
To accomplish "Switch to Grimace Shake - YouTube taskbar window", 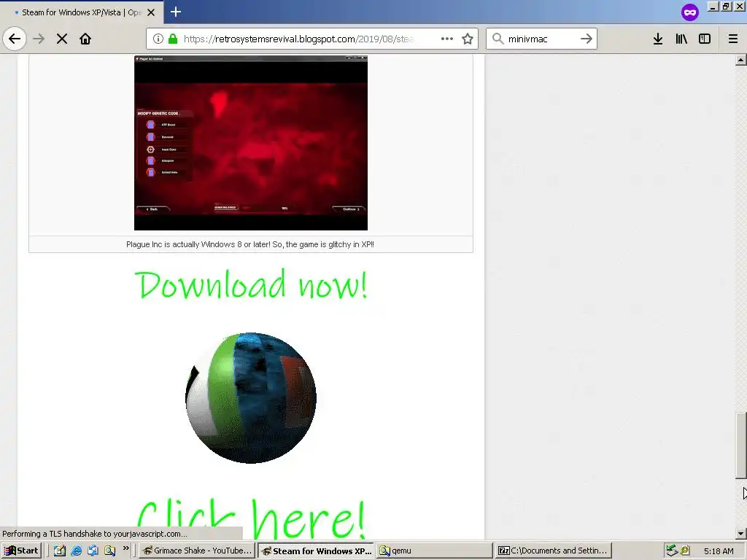I will [197, 551].
